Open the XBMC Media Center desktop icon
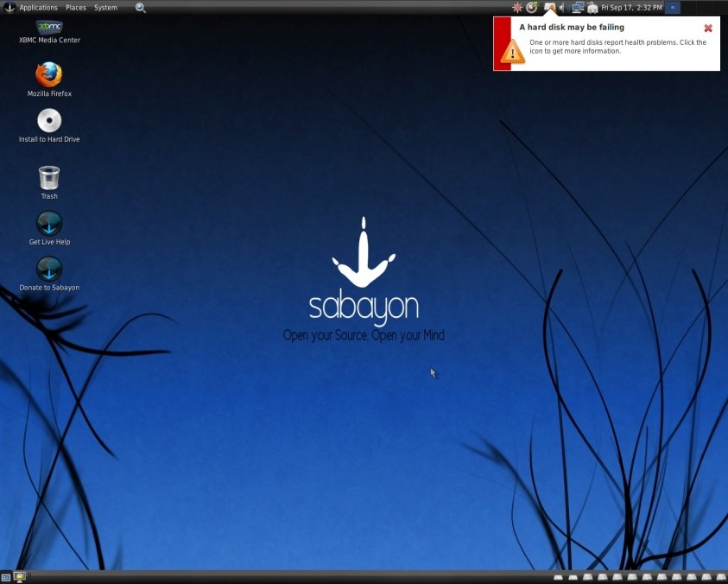 49,32
